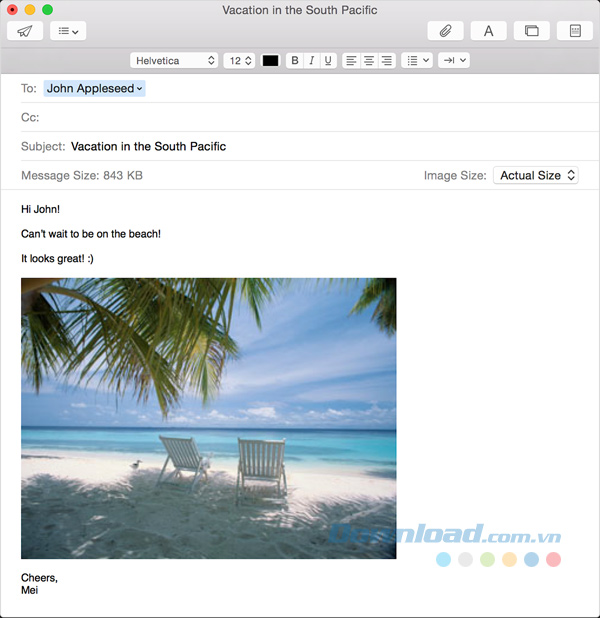
Task: Align text right
Action: click(387, 61)
